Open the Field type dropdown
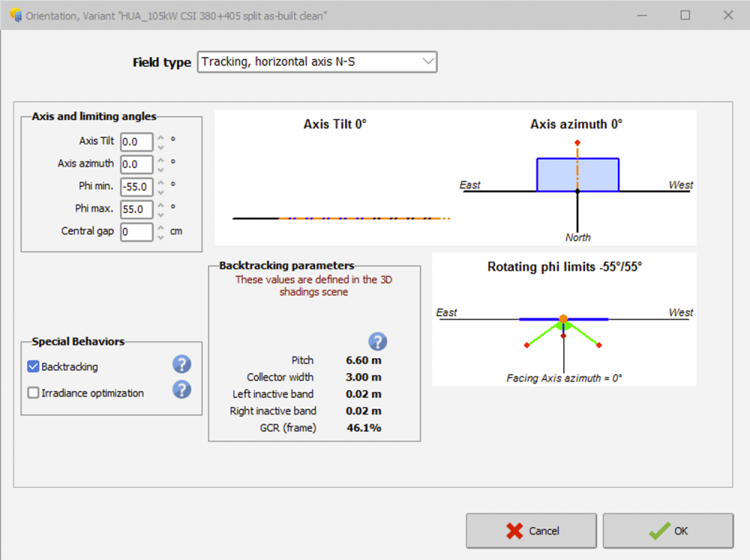 317,61
